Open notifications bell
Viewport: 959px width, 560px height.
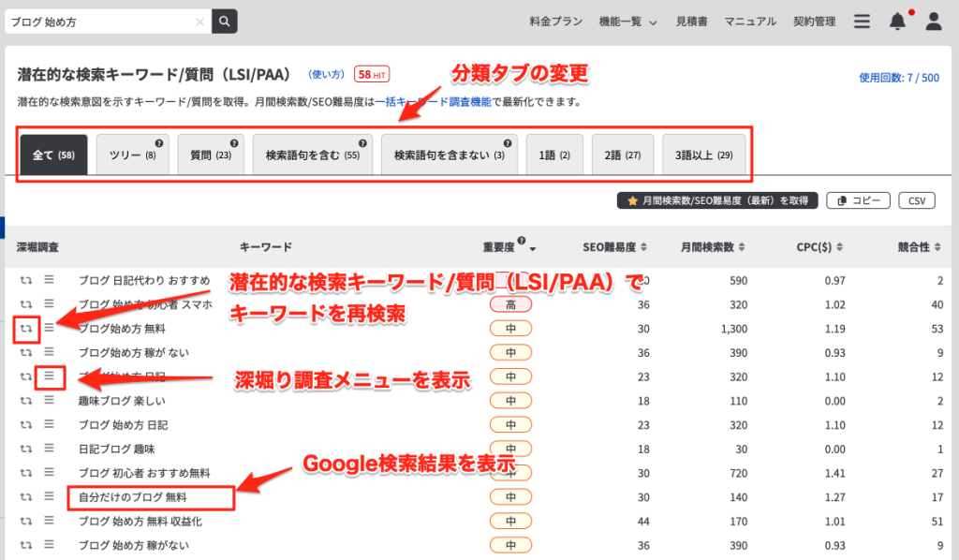897,22
